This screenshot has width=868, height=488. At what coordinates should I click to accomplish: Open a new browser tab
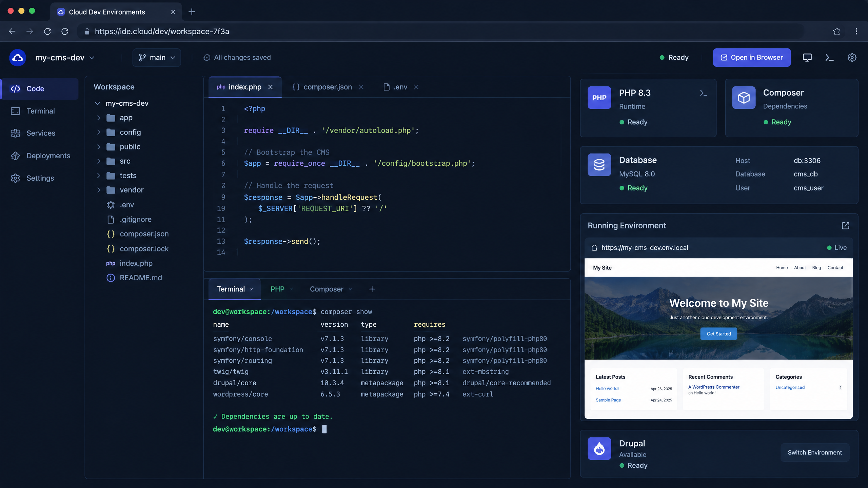pos(192,12)
